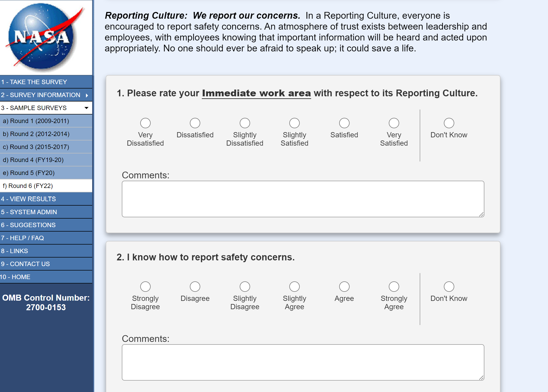Click question 2 Comments text area

pos(303,362)
